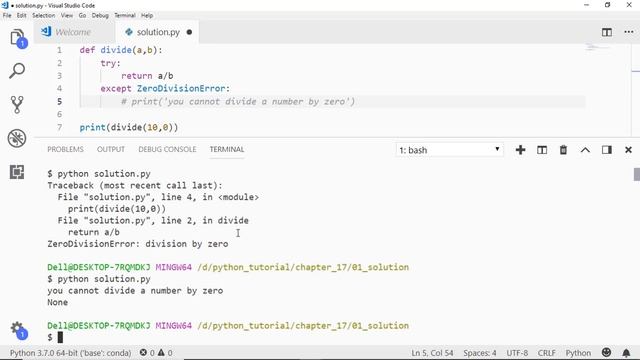Switch to the Welcome tab
The height and width of the screenshot is (360, 640).
click(x=73, y=32)
